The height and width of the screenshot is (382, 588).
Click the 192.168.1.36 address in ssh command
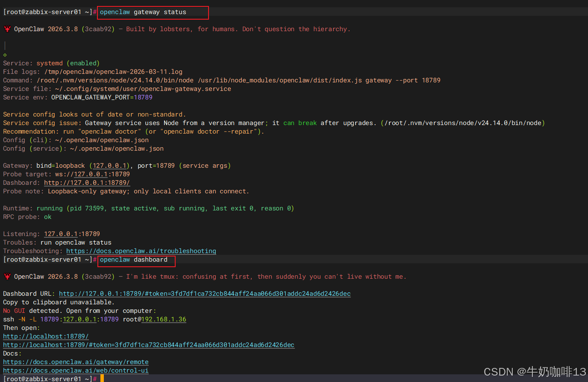[x=164, y=319]
